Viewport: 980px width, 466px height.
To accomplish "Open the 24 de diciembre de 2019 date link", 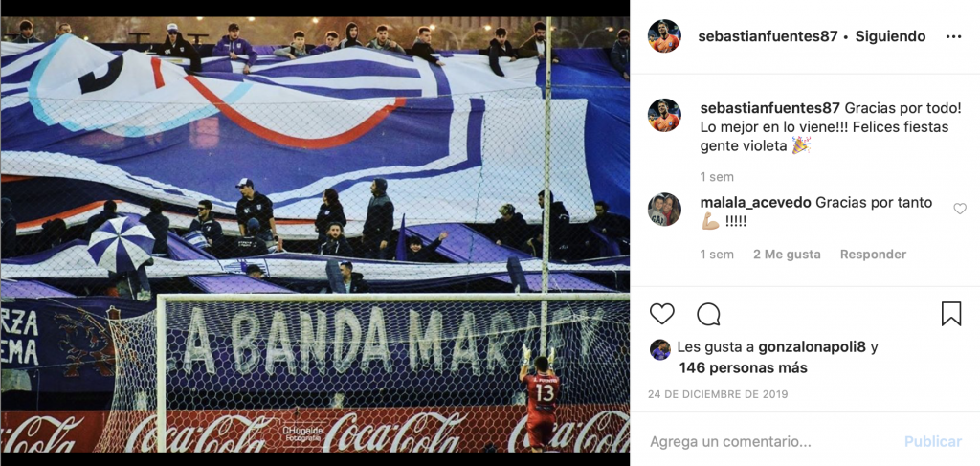I will tap(718, 395).
